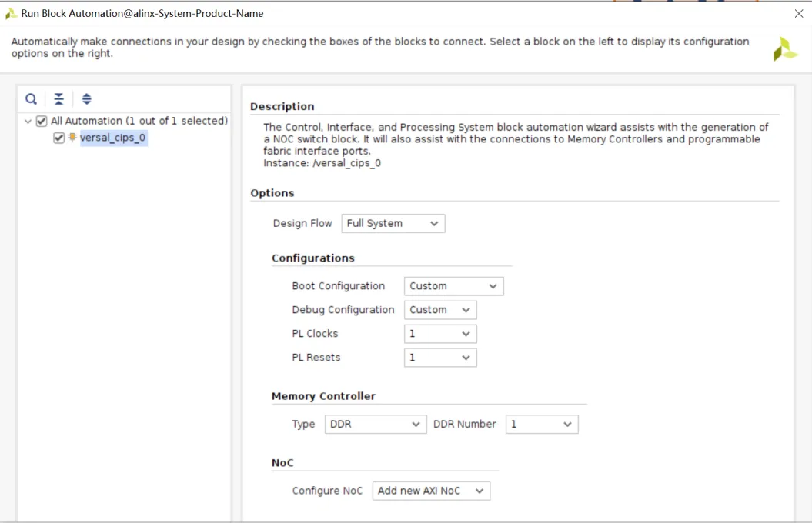Screen dimensions: 812x523
Task: Click the Vivado logo in the title bar
Action: [x=11, y=13]
